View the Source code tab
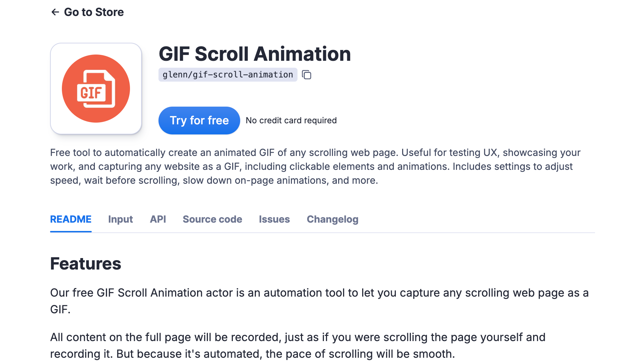627x364 pixels. point(212,219)
